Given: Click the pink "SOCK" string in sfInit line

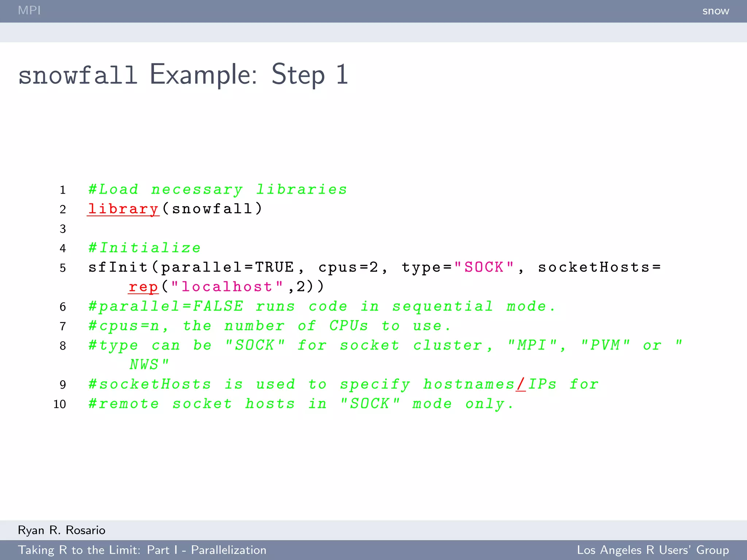Looking at the screenshot, I should point(484,267).
